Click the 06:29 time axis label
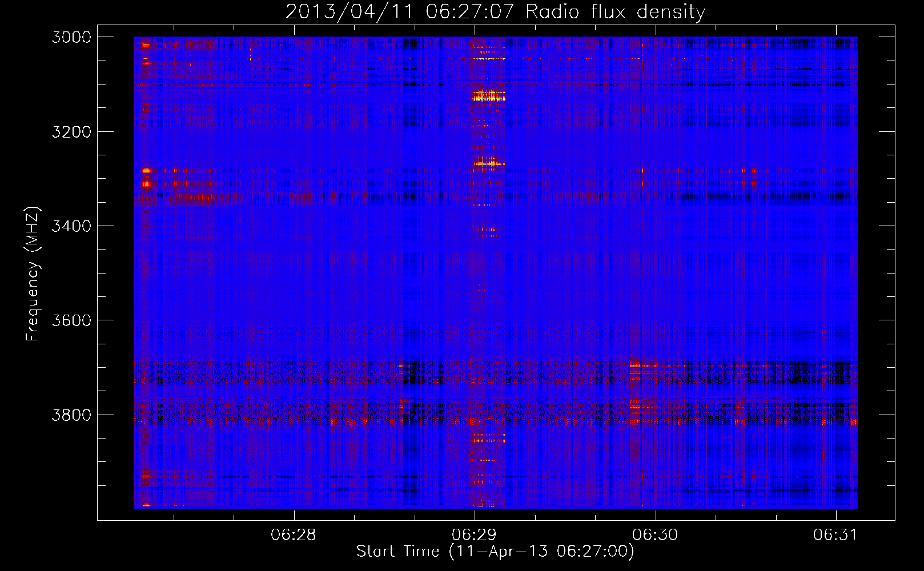Viewport: 924px width, 571px height. coord(474,534)
